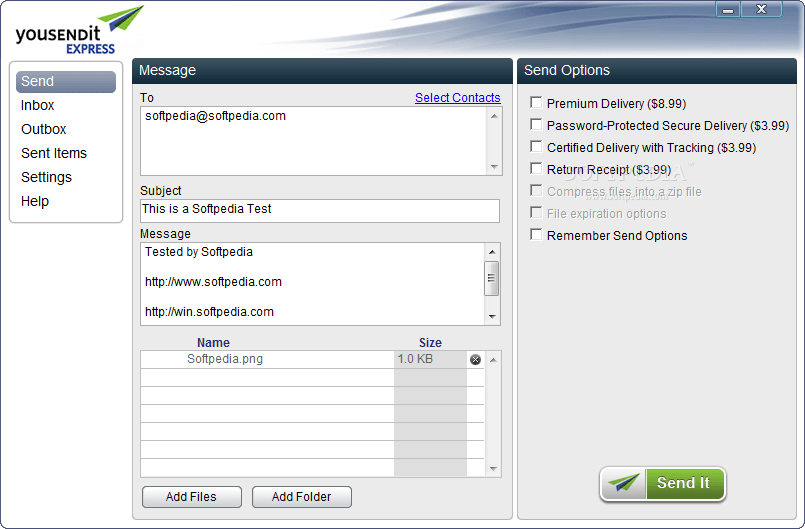Click into the To recipients field
The height and width of the screenshot is (529, 805).
point(314,141)
